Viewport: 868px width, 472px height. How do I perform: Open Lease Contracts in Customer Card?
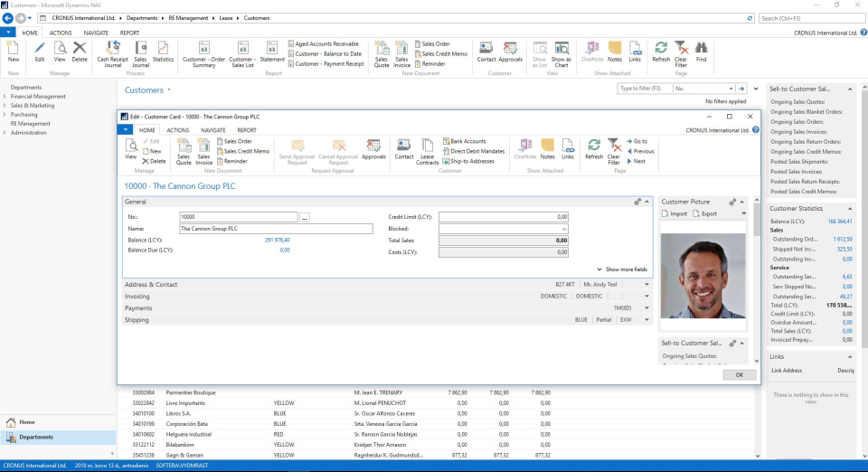point(427,152)
